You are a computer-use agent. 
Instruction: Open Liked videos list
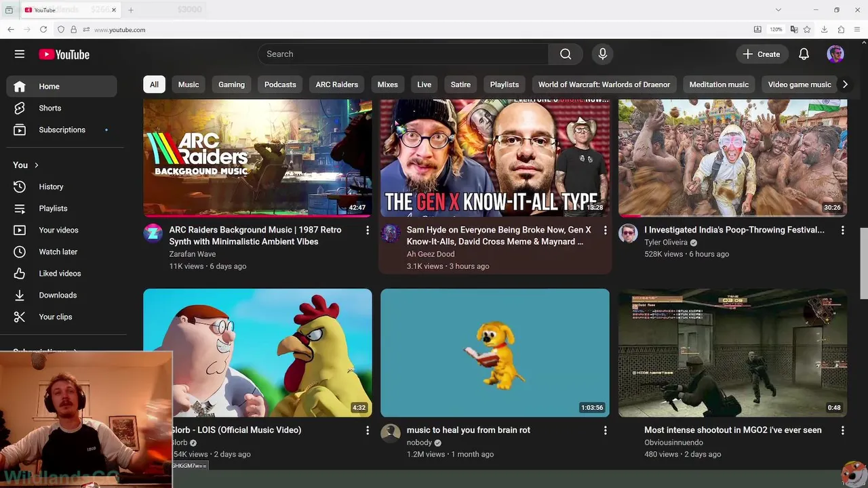click(x=62, y=273)
